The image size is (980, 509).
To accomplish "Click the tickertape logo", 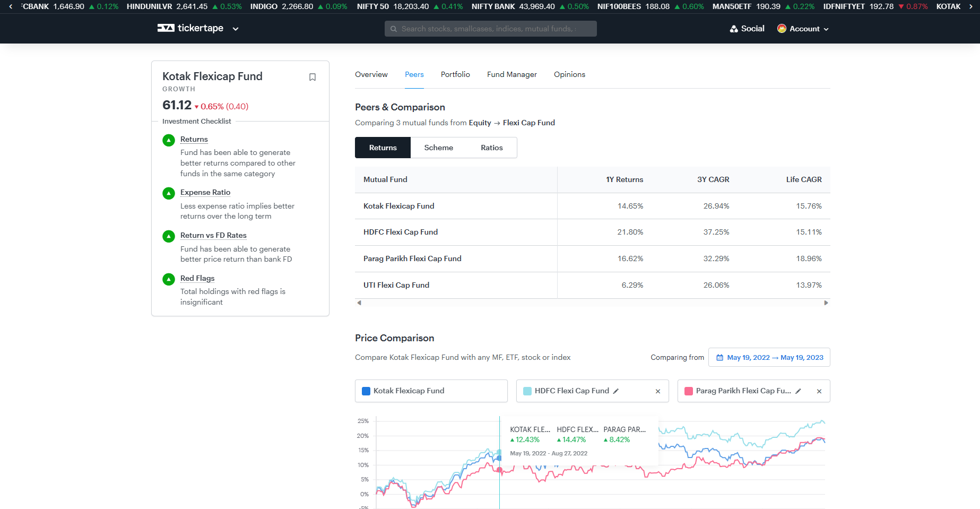I will [190, 28].
